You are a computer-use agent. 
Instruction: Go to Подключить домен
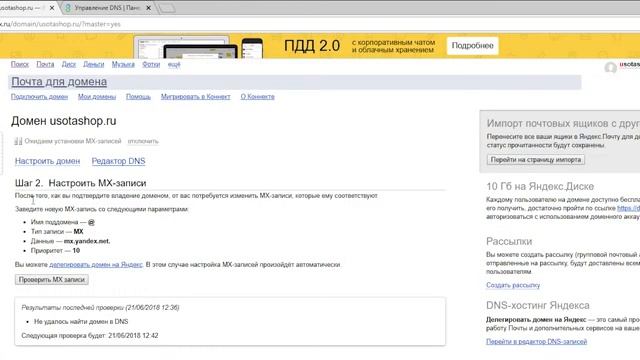pyautogui.click(x=39, y=97)
